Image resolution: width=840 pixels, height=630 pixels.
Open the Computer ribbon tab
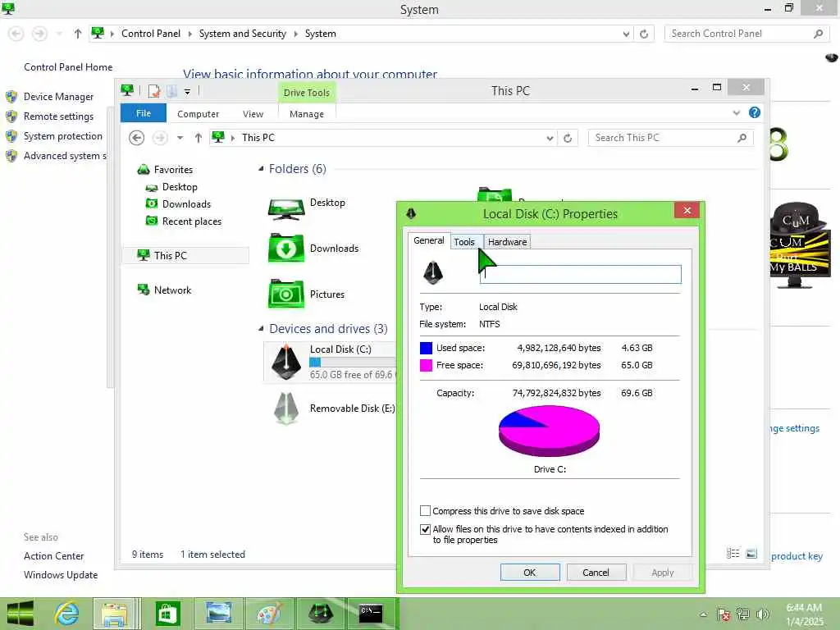(199, 114)
